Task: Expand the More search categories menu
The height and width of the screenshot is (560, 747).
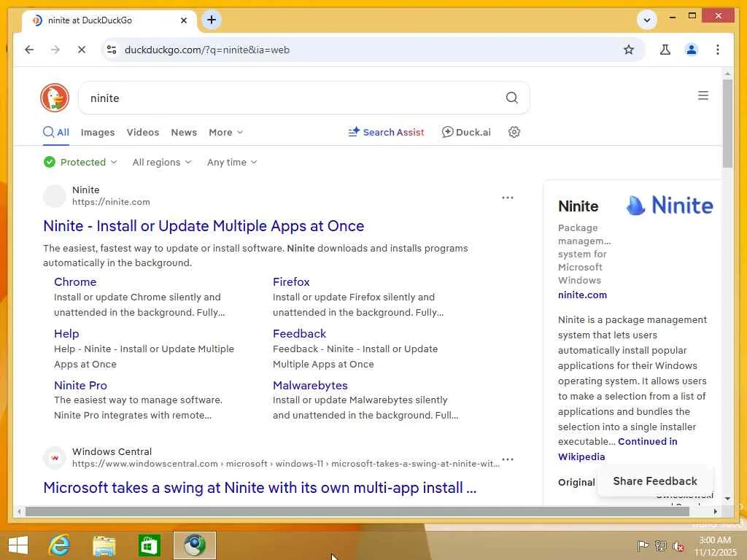Action: point(226,133)
